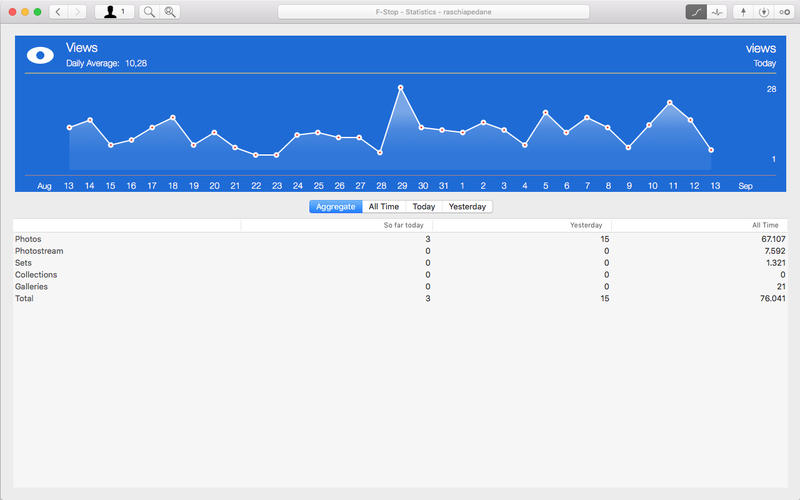Screen dimensions: 800x500
Task: Click the Collections all-time value '0'
Action: pyautogui.click(x=783, y=274)
